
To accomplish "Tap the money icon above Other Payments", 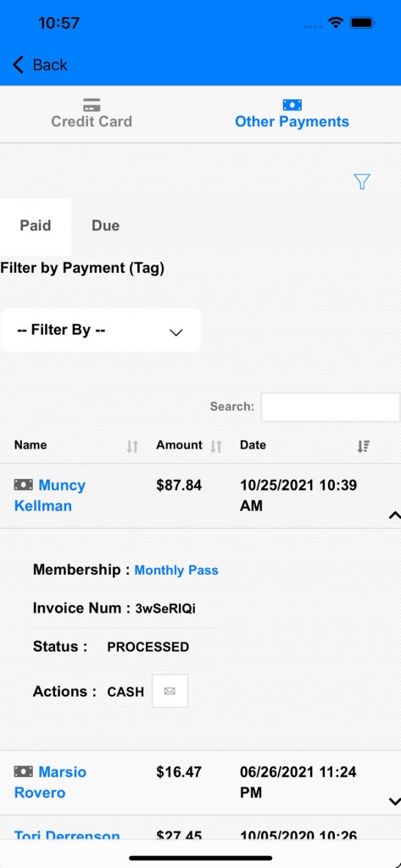I will pos(292,104).
